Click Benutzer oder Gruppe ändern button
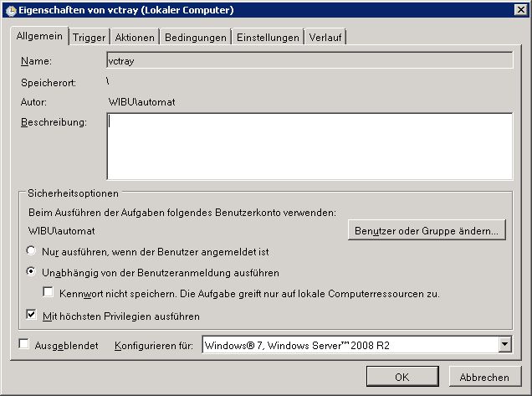Image resolution: width=532 pixels, height=396 pixels. tap(427, 230)
